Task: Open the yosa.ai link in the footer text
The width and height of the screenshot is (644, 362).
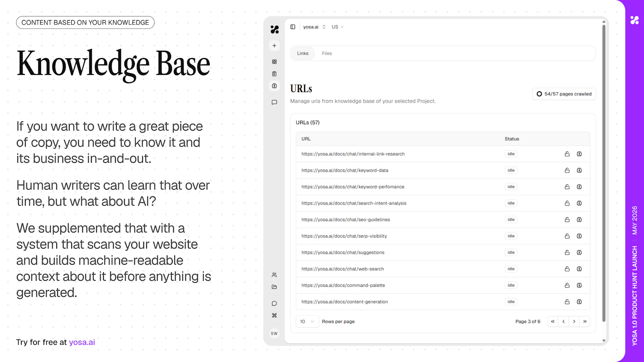Action: tap(82, 342)
